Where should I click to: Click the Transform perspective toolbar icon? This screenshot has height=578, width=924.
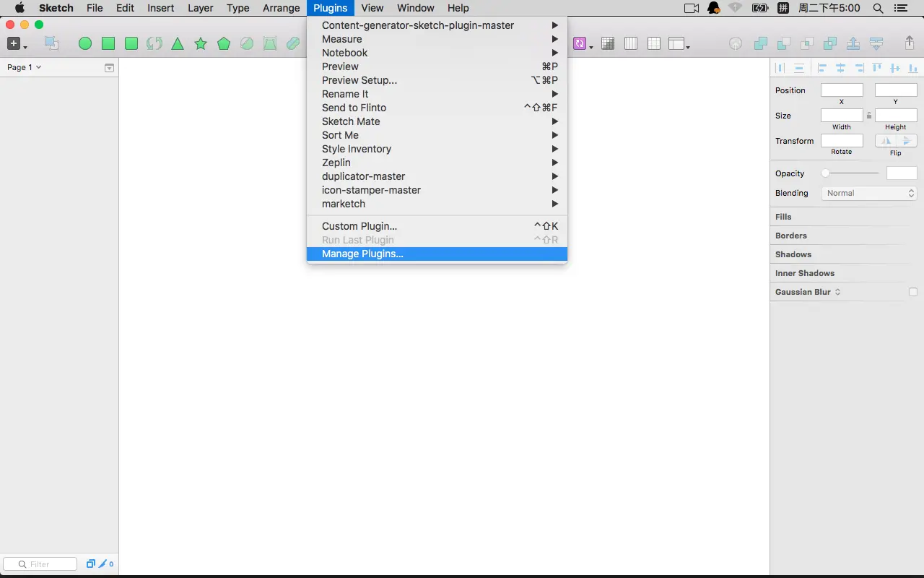(270, 43)
